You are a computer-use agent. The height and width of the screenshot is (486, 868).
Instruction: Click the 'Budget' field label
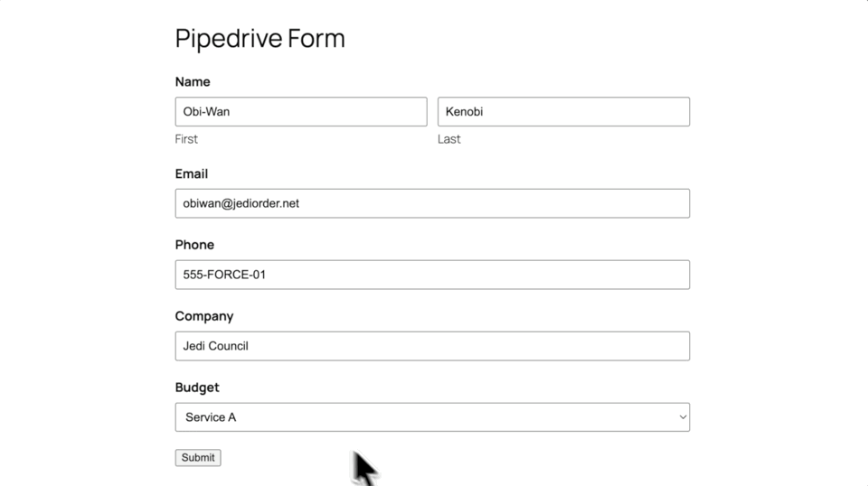click(x=197, y=388)
